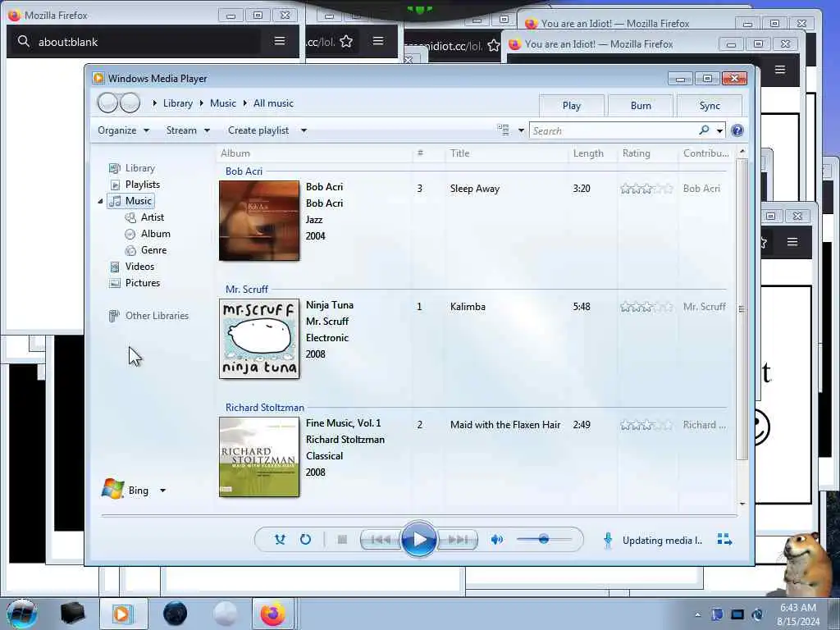The width and height of the screenshot is (840, 630).
Task: Select Playlists in navigation pane
Action: coord(143,185)
